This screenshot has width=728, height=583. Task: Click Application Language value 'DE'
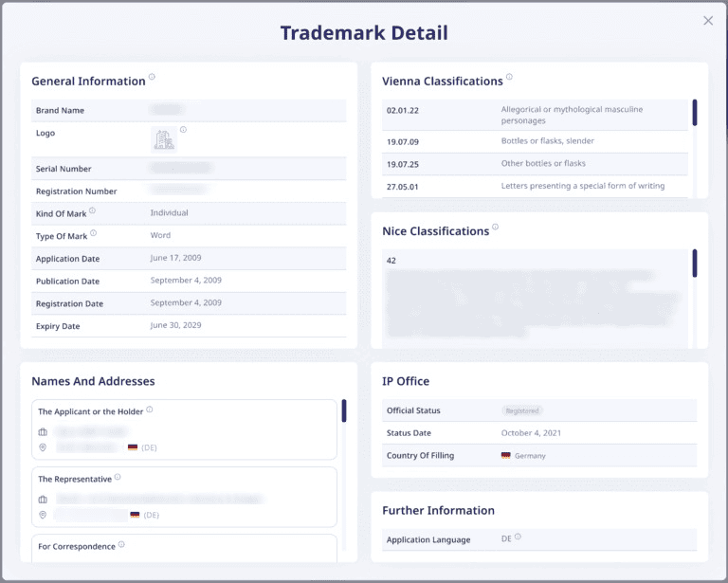coord(506,538)
